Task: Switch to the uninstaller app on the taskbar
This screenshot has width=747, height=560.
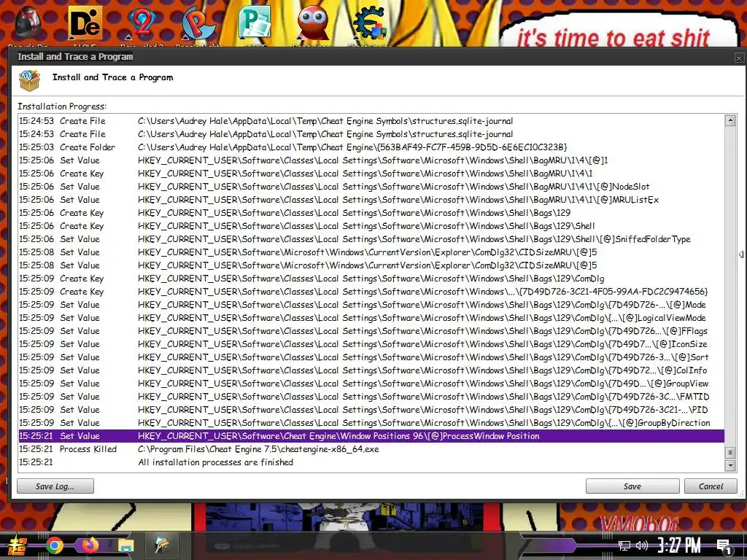Action: [162, 545]
